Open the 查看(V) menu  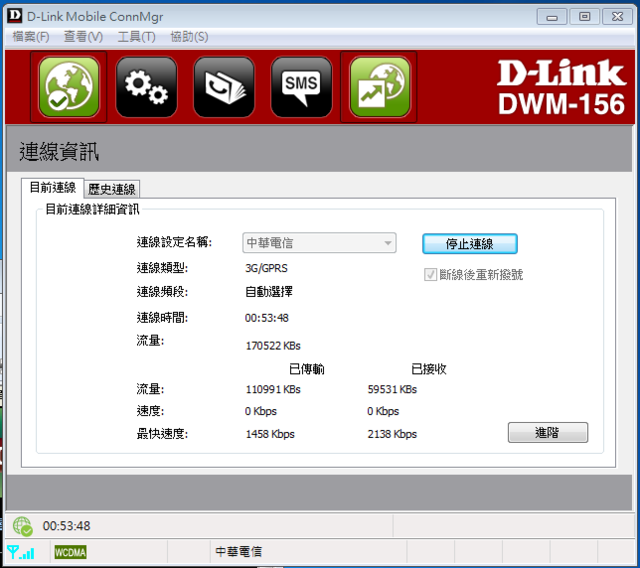83,37
